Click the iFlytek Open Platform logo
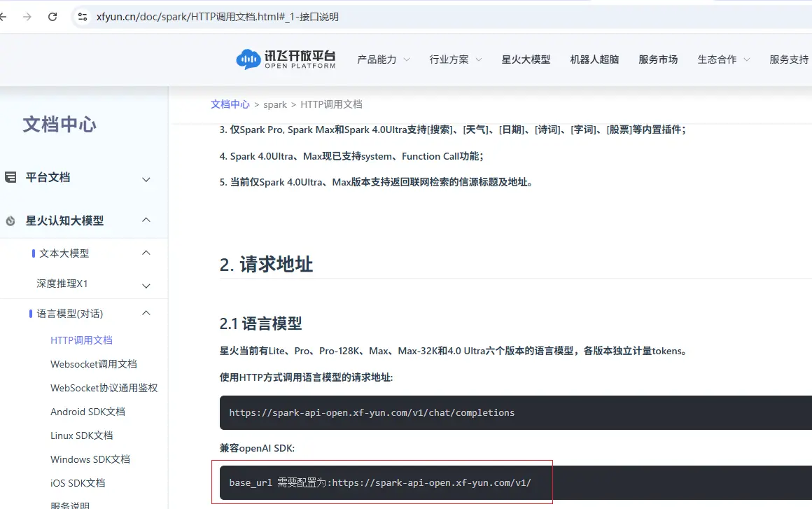The width and height of the screenshot is (812, 509). 286,60
